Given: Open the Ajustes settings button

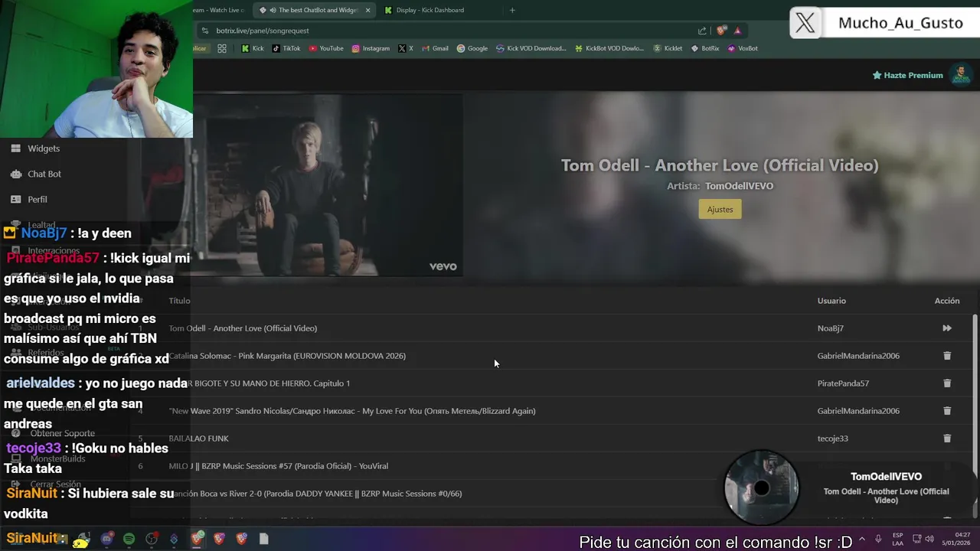Looking at the screenshot, I should tap(720, 210).
